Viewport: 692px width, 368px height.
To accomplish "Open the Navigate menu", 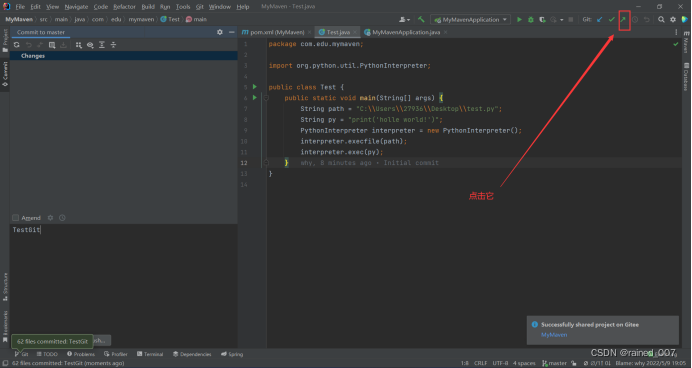I will (x=76, y=7).
